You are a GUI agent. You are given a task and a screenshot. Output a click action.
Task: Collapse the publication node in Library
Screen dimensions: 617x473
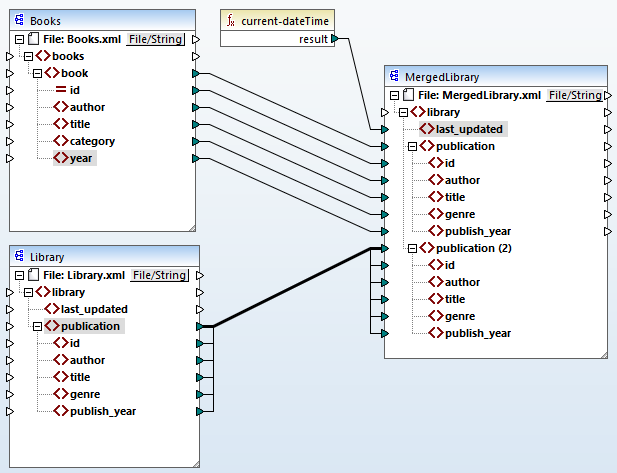[38, 326]
